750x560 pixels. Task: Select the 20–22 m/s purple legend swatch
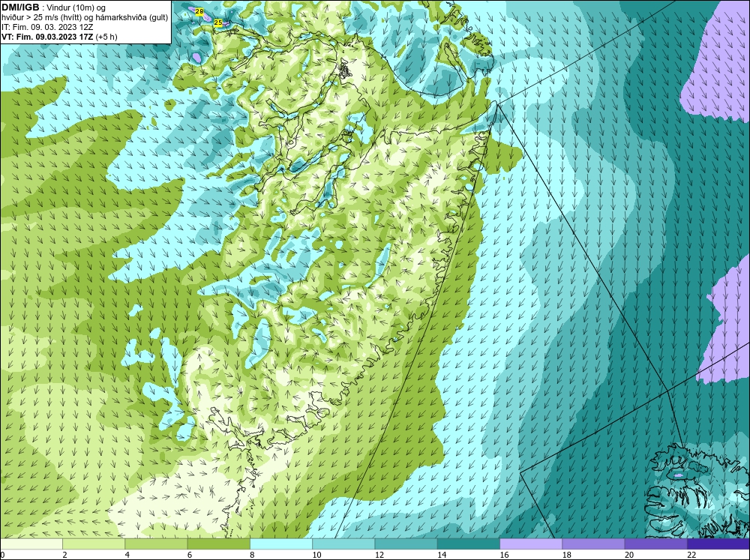656,544
